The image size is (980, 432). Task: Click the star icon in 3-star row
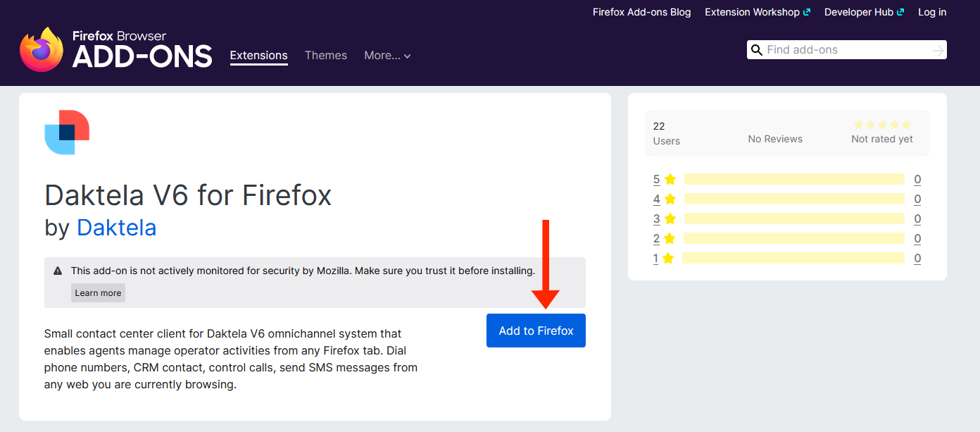pos(670,219)
